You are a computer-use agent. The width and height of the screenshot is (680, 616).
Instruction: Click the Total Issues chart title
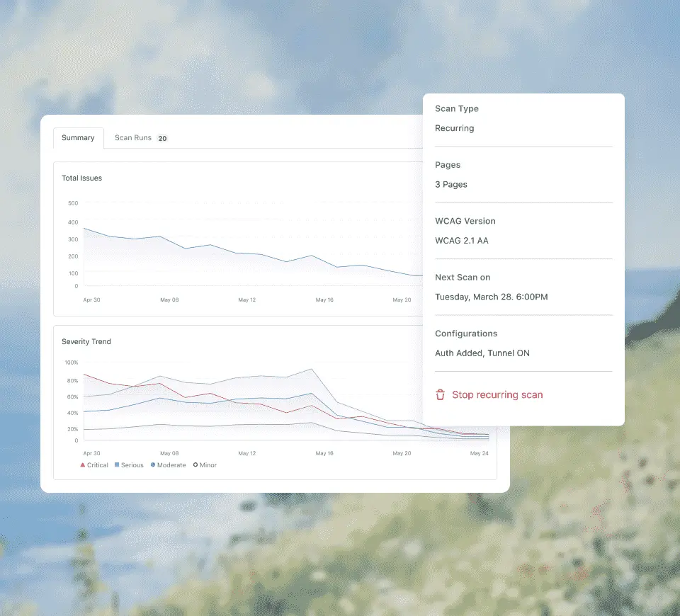pyautogui.click(x=81, y=178)
